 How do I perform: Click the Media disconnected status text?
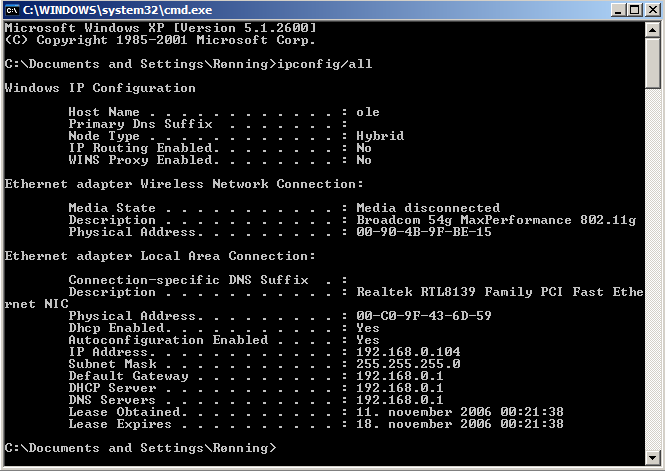(428, 208)
